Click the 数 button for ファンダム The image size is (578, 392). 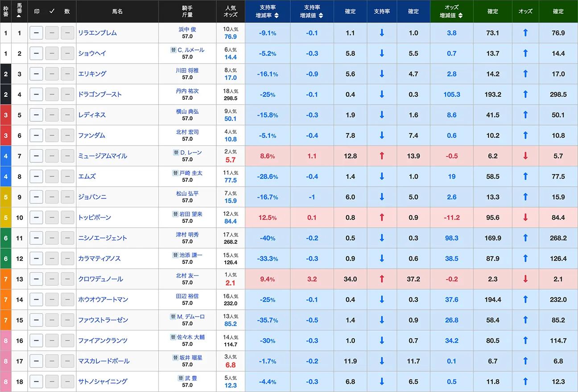tap(67, 136)
